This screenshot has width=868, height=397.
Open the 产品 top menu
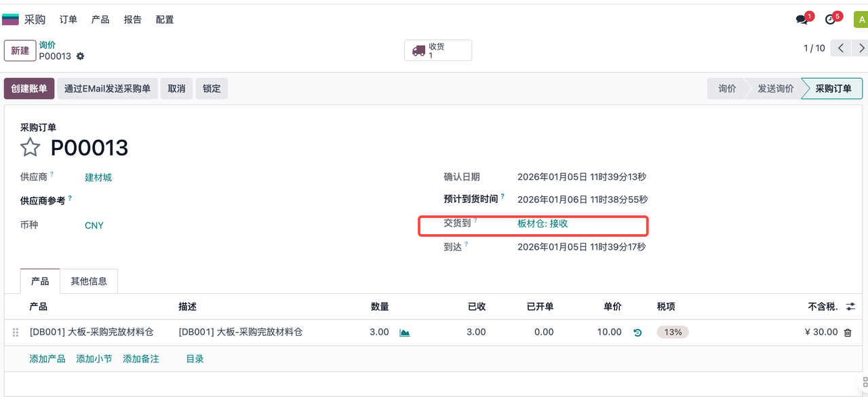point(100,20)
